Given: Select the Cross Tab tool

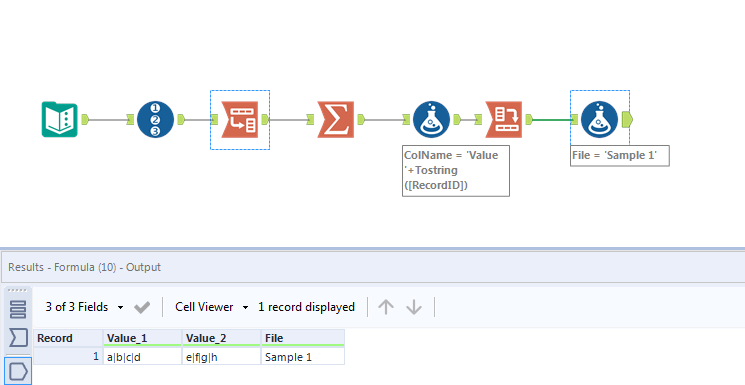Looking at the screenshot, I should point(504,119).
